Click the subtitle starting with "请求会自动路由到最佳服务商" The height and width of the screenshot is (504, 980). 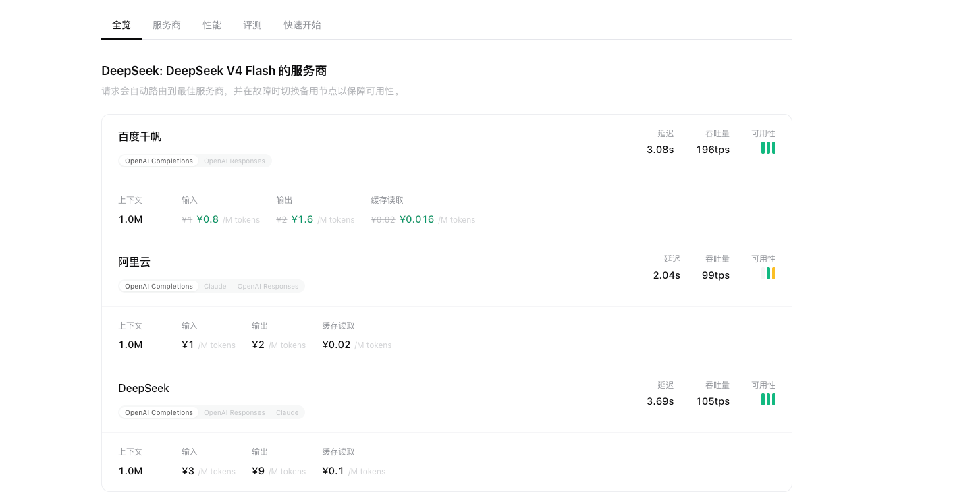(x=252, y=91)
